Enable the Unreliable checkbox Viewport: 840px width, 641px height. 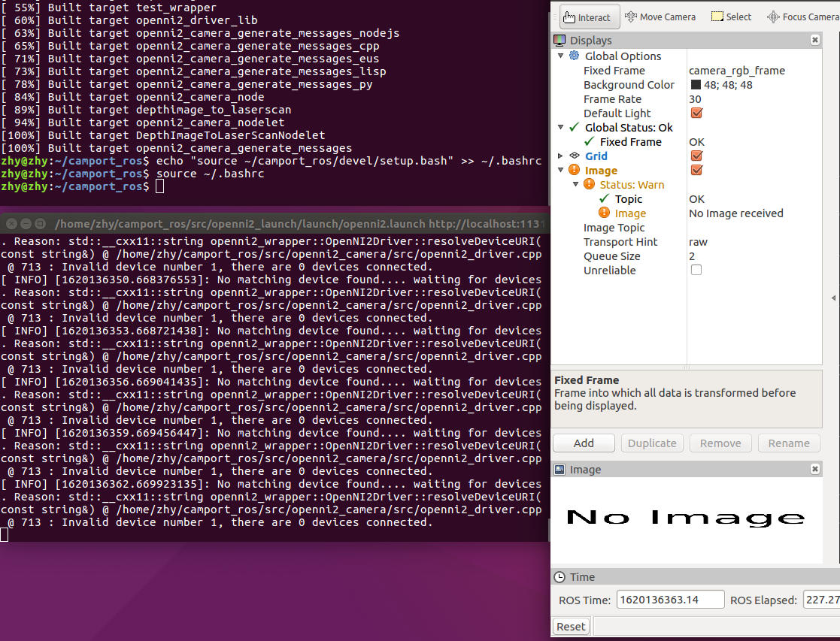(696, 270)
